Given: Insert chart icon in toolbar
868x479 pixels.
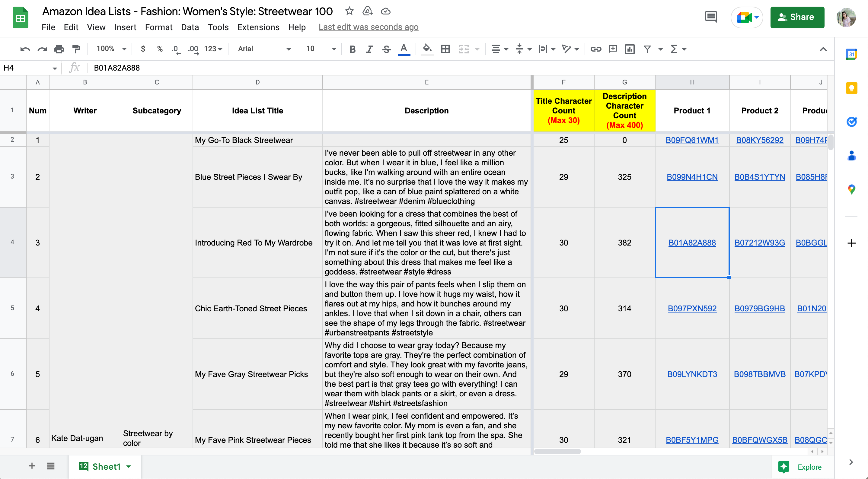Looking at the screenshot, I should pos(630,49).
